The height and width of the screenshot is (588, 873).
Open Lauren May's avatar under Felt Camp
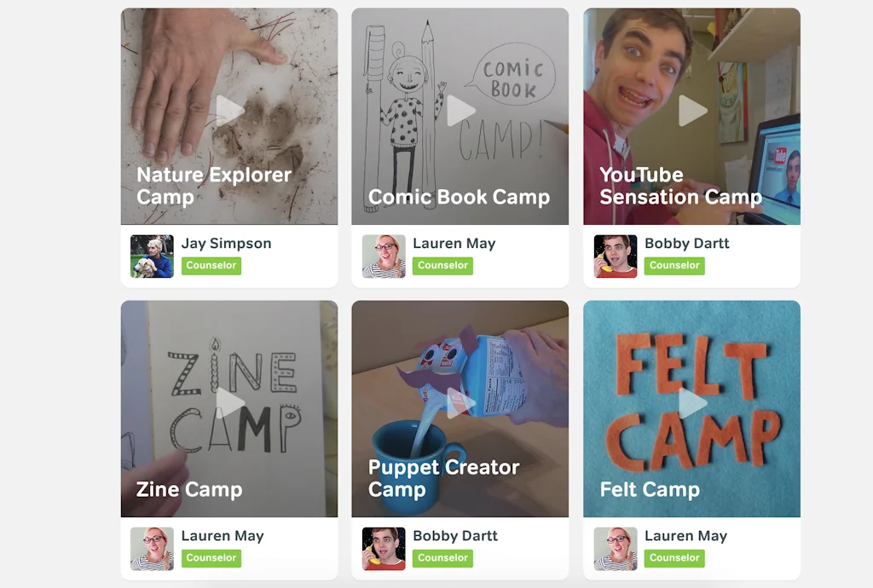tap(616, 549)
